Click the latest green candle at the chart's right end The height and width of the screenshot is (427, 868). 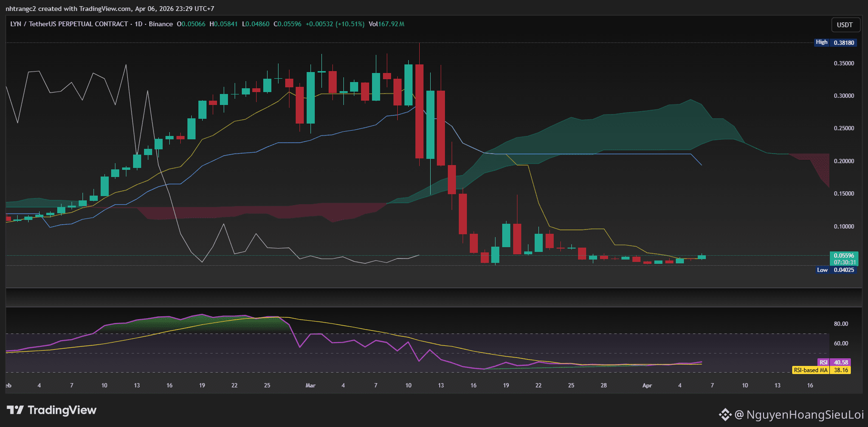click(702, 257)
